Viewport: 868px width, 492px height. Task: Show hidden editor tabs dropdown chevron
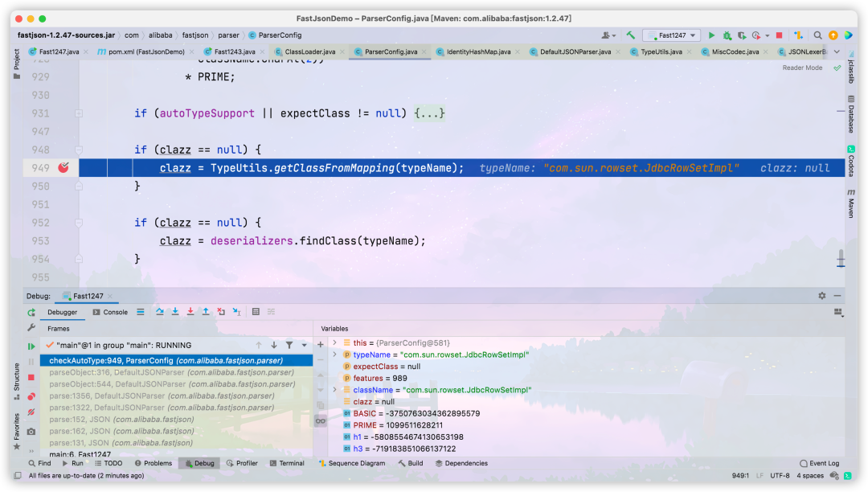(837, 51)
